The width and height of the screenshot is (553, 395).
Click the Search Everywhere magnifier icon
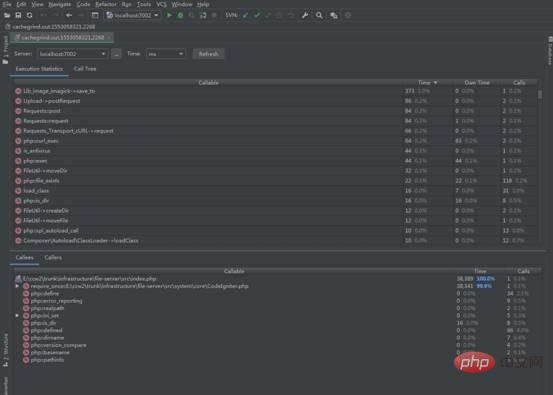(x=319, y=15)
